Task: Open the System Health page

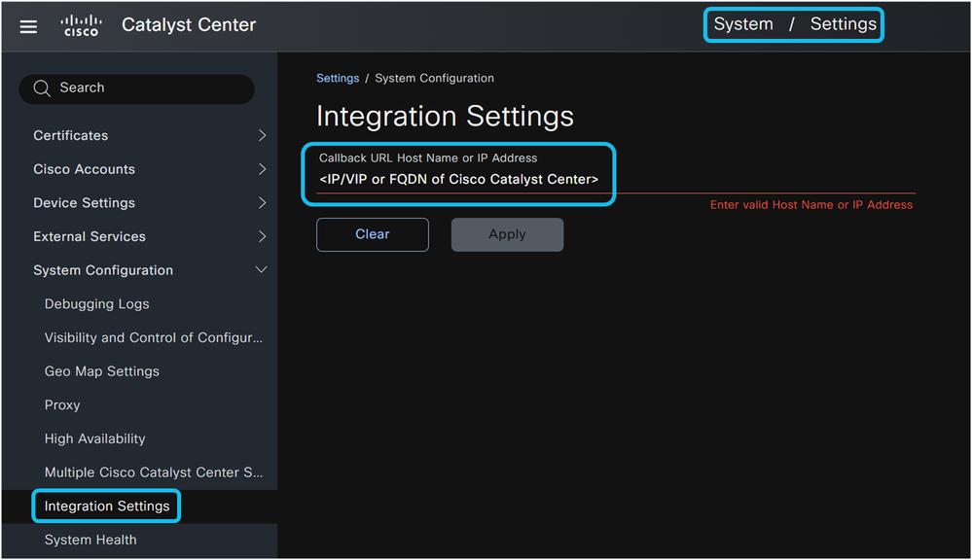Action: pos(90,540)
